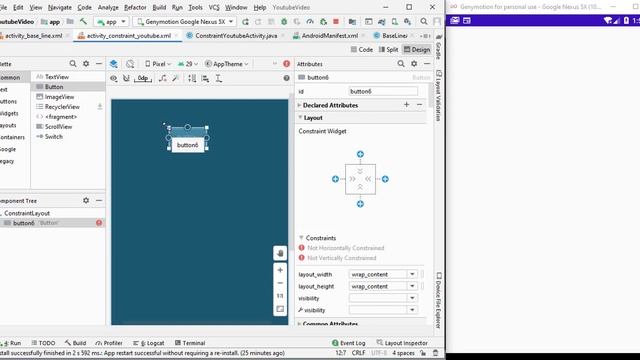Add left constraint in Constraint Widget
Image resolution: width=640 pixels, height=360 pixels.
coord(335,179)
